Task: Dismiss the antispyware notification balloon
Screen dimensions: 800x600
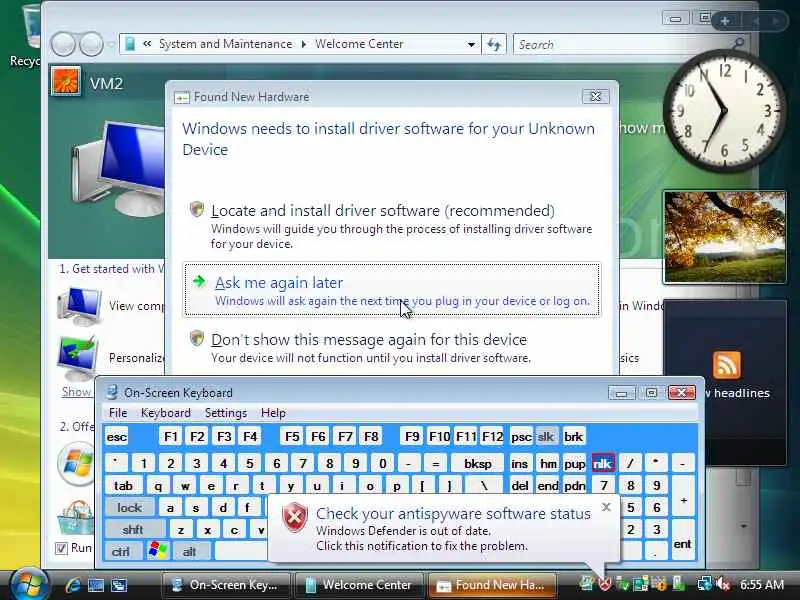Action: point(606,507)
